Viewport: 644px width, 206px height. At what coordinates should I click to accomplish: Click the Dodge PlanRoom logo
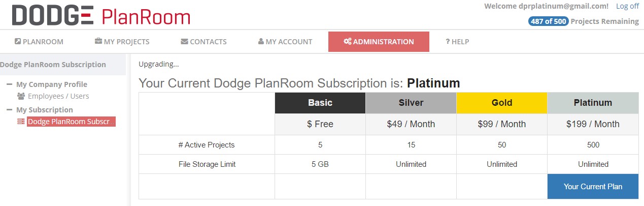pos(101,16)
